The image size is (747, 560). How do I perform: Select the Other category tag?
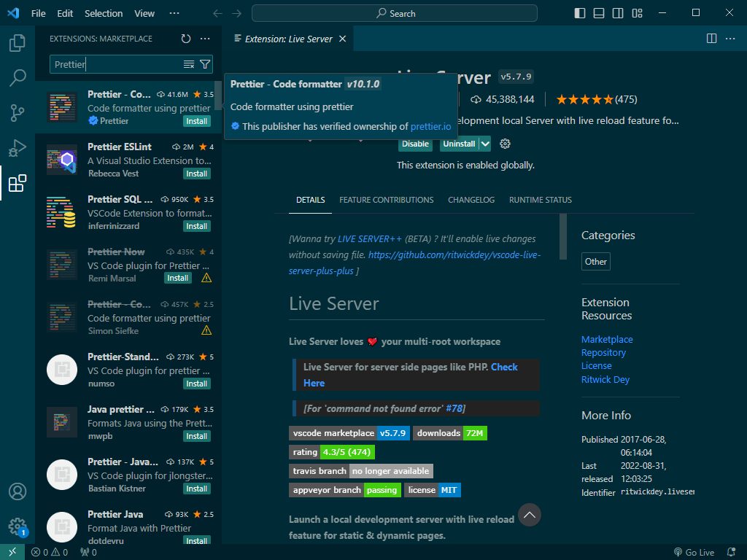pyautogui.click(x=595, y=262)
